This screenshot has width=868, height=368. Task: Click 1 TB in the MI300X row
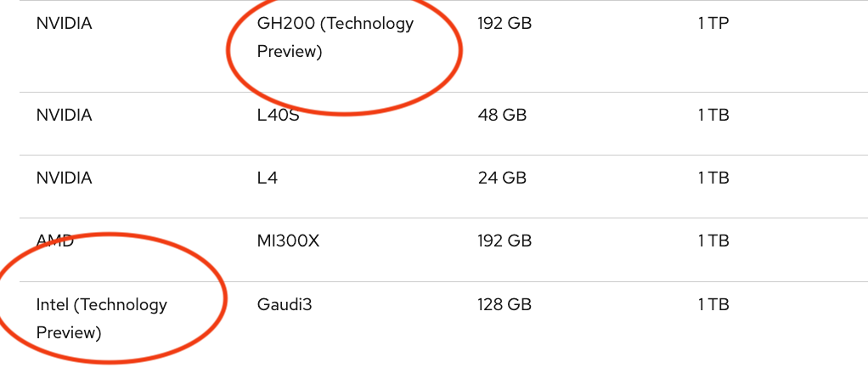click(713, 241)
